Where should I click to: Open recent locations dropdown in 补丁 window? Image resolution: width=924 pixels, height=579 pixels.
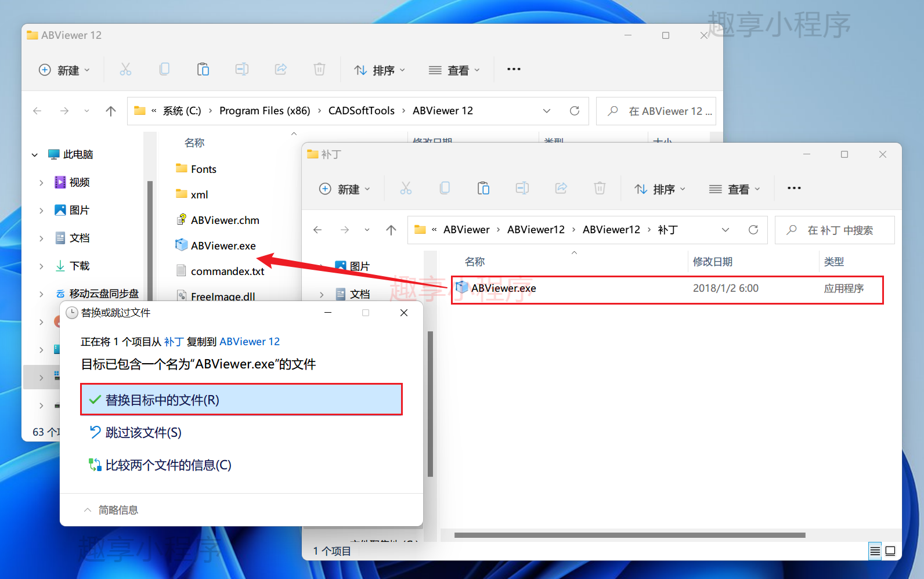click(x=367, y=230)
